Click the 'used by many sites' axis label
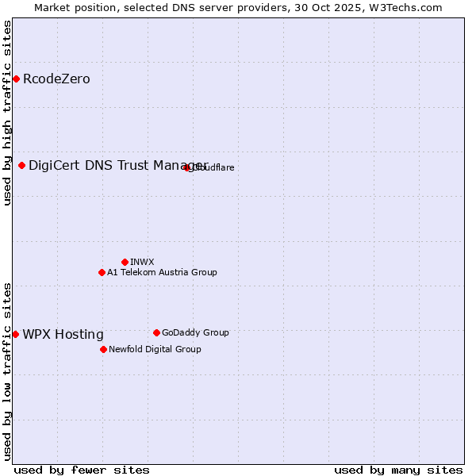This screenshot has width=476, height=476. tap(398, 470)
